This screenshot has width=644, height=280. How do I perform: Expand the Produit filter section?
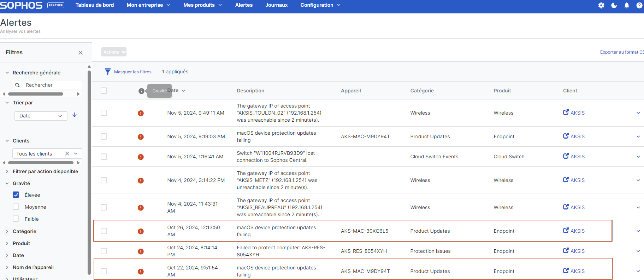tap(21, 243)
